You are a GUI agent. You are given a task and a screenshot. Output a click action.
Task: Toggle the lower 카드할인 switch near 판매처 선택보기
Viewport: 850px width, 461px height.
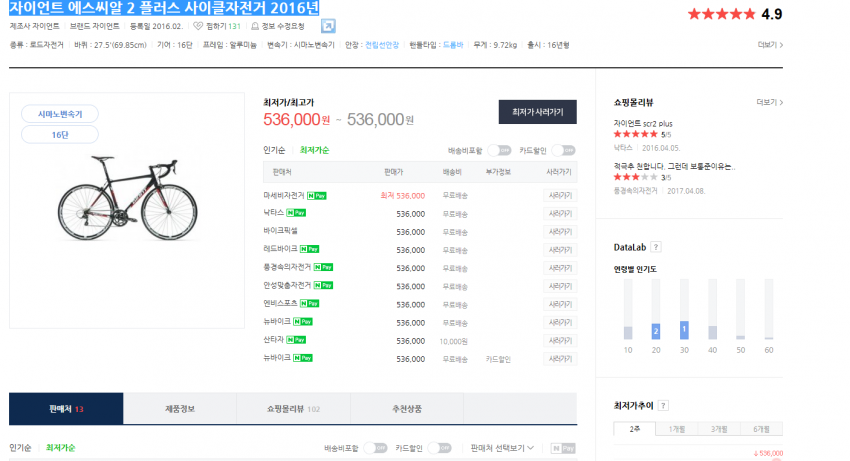click(440, 448)
